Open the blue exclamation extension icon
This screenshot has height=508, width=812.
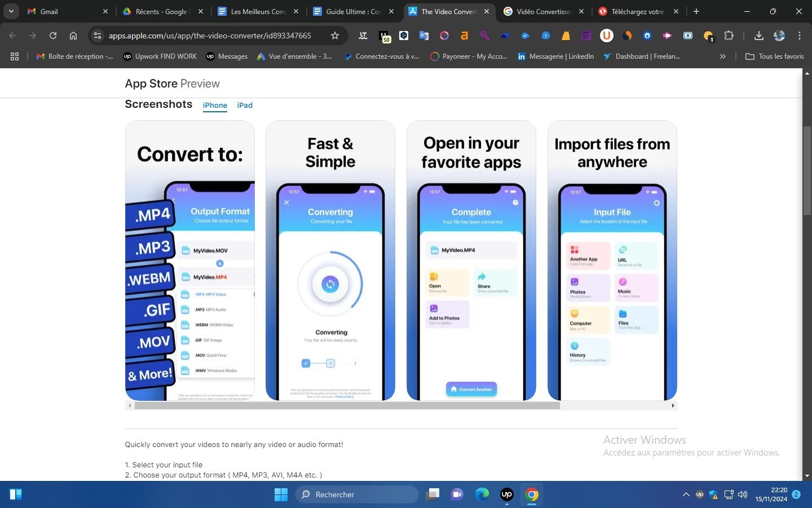click(546, 36)
